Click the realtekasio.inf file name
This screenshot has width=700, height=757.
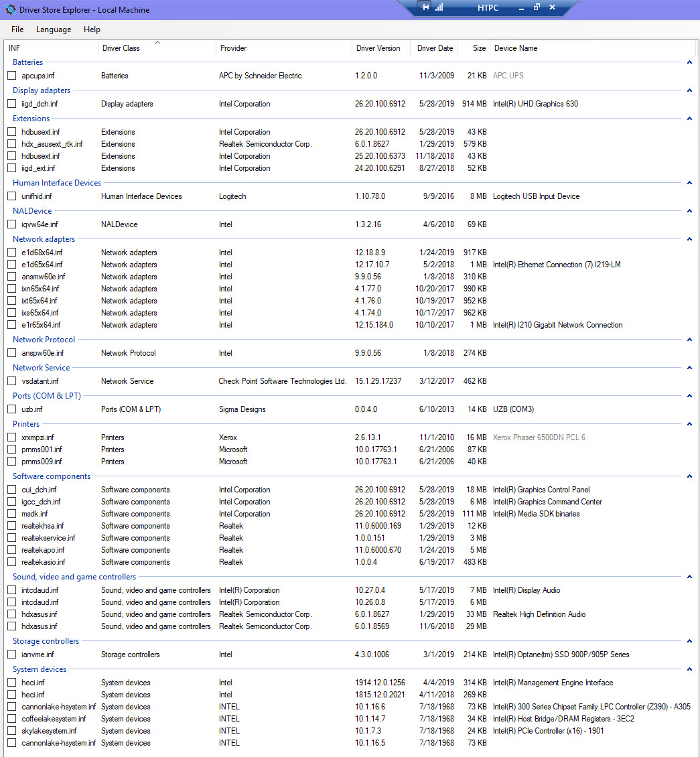(x=43, y=562)
